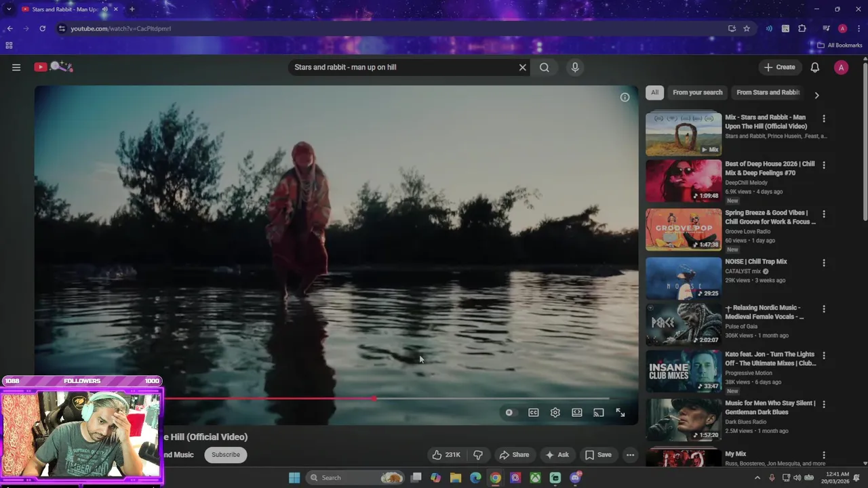Open more actions ellipsis below the video
Screen dimensions: 868x488
pos(630,455)
